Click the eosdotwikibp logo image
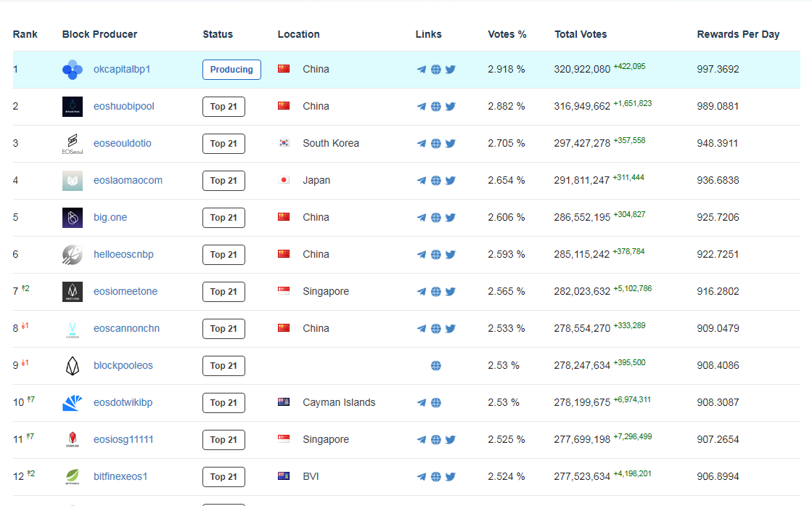812x506 pixels. click(x=73, y=403)
